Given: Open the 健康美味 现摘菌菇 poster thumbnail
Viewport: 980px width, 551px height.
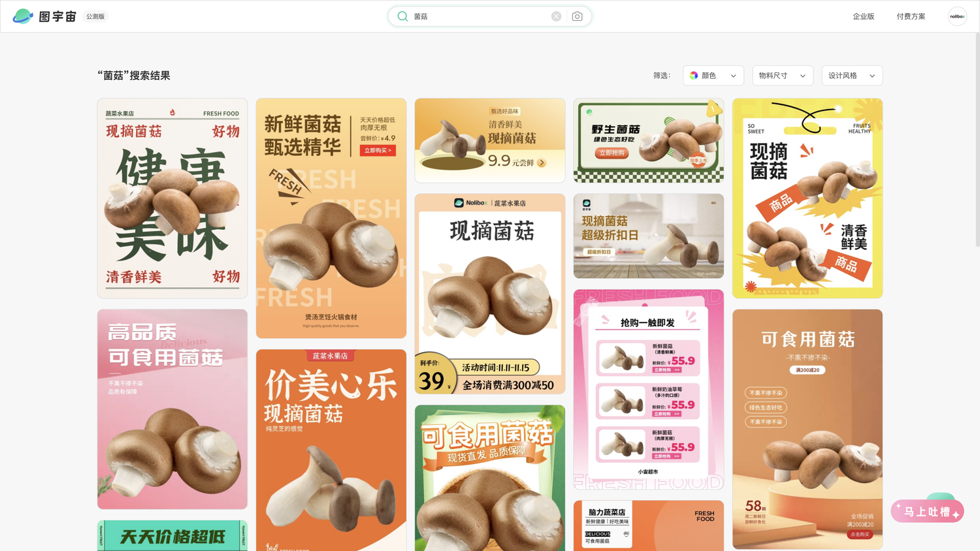Looking at the screenshot, I should pyautogui.click(x=172, y=198).
